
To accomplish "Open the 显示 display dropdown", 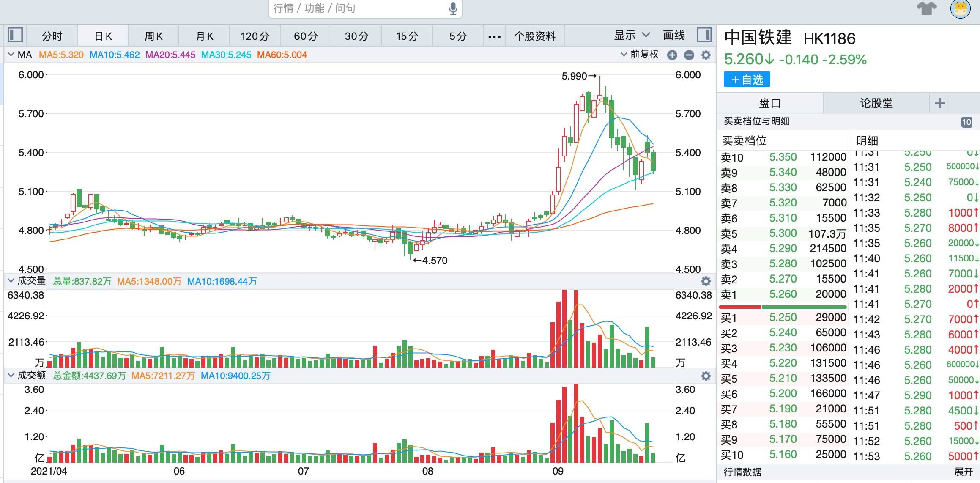I will point(632,35).
